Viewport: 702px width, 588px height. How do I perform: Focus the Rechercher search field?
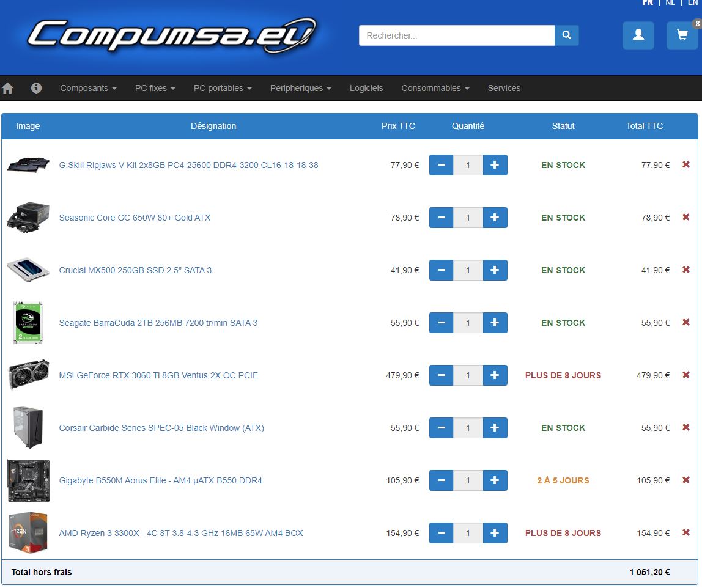click(x=457, y=35)
